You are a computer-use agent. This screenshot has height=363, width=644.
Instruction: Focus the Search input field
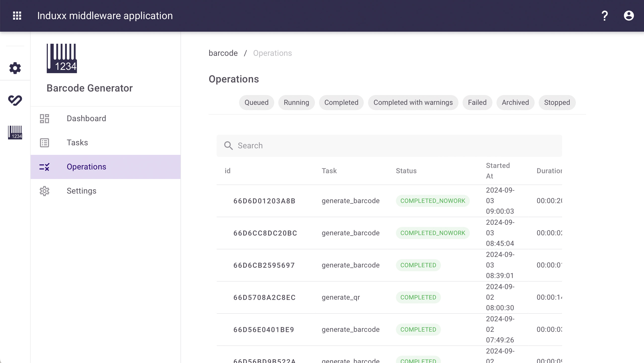point(389,146)
